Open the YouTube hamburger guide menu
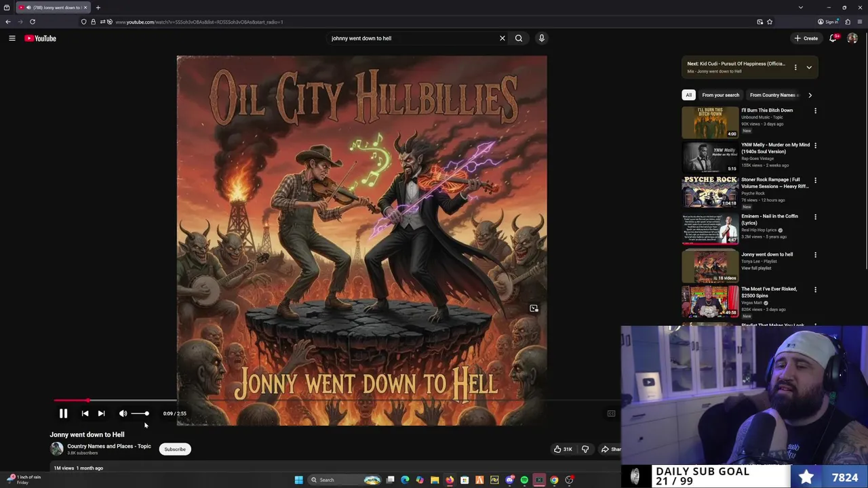868x488 pixels. click(x=12, y=39)
